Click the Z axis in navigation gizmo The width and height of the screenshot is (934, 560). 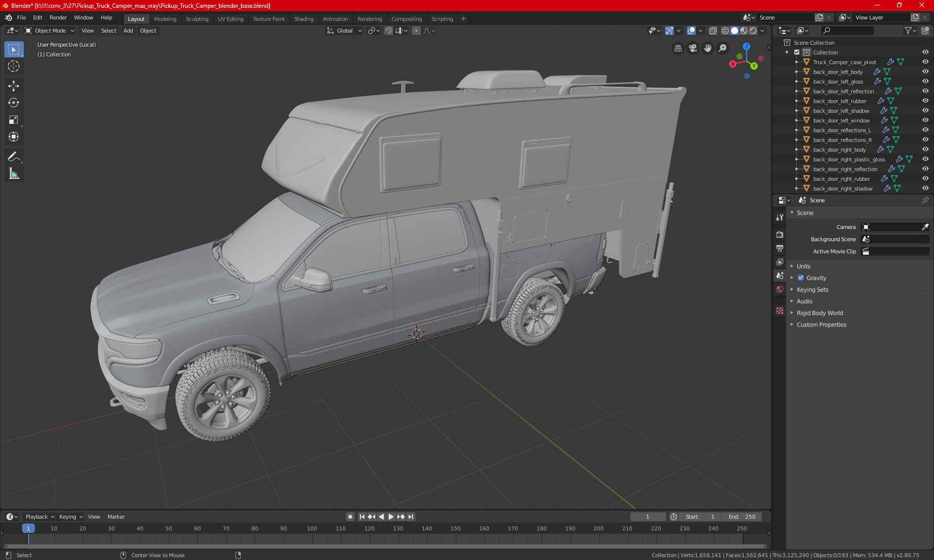746,47
